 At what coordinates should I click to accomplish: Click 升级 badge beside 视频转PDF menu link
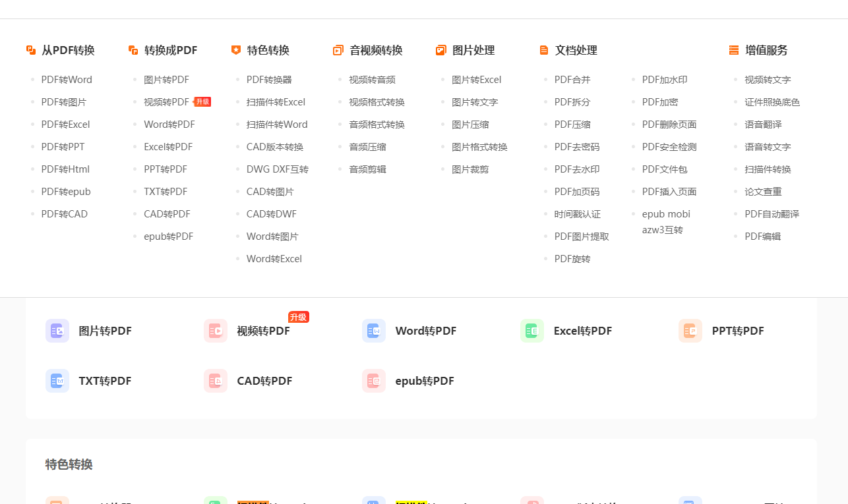coord(202,102)
